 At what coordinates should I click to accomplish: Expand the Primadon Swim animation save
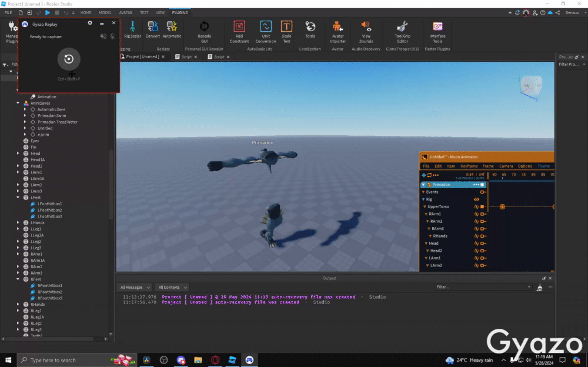point(25,116)
